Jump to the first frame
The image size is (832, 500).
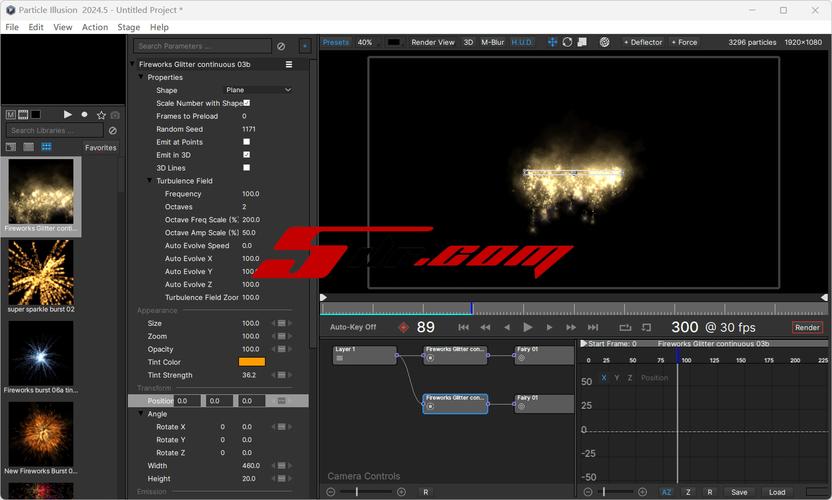pyautogui.click(x=463, y=327)
